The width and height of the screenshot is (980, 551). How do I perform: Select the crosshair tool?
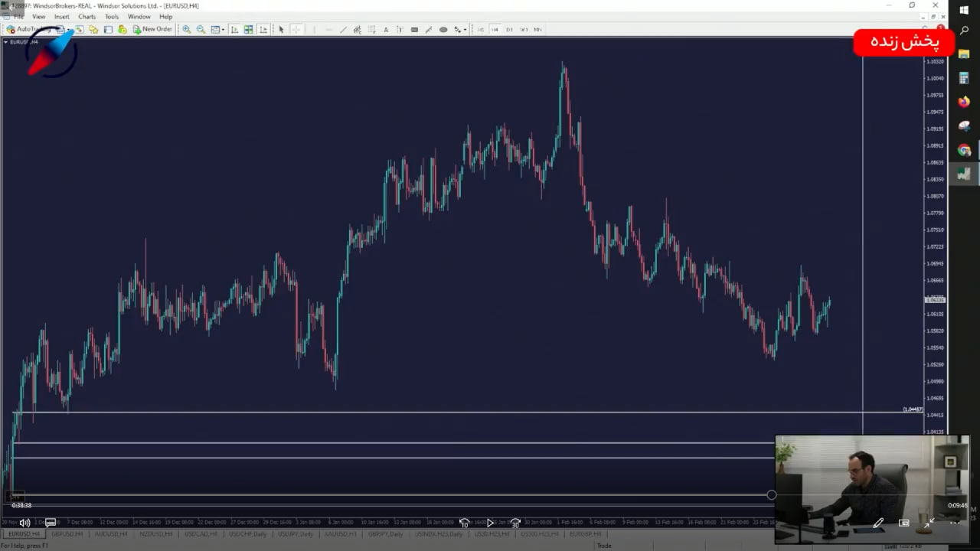(x=296, y=29)
